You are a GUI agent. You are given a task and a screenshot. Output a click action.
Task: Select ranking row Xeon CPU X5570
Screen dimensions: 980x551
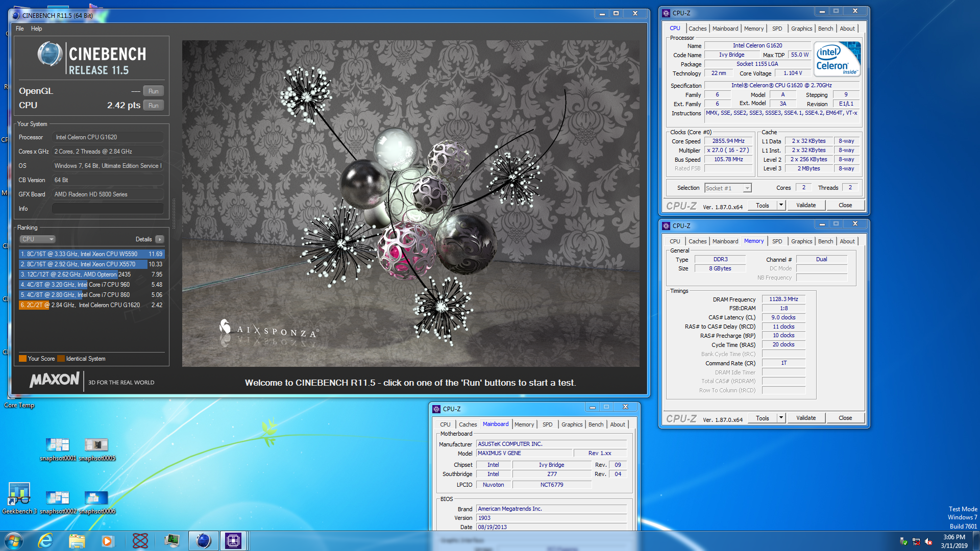coord(92,264)
